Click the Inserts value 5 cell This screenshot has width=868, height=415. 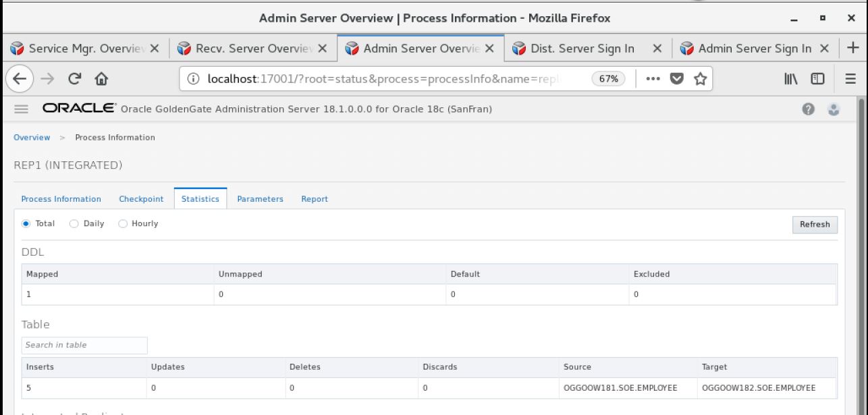(x=85, y=388)
